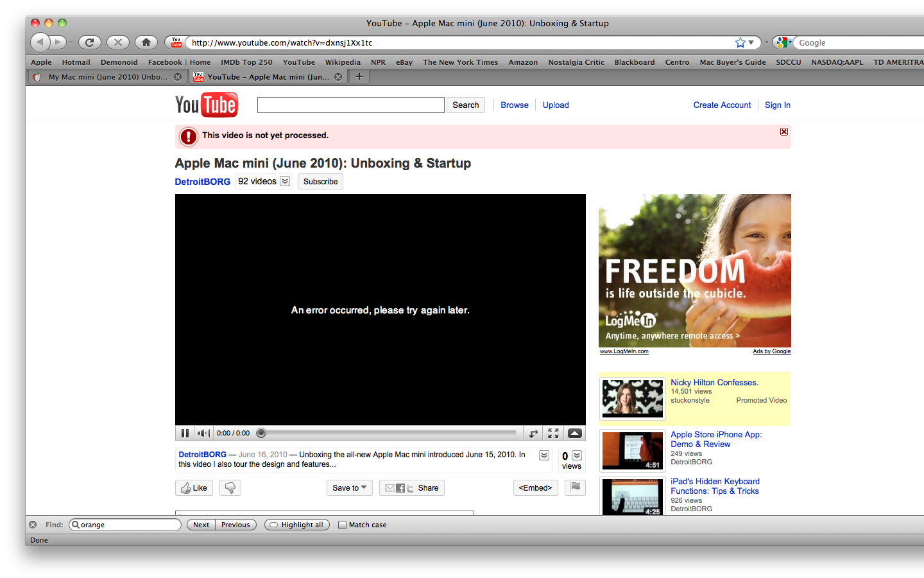Enable the Match case checkbox

(342, 525)
